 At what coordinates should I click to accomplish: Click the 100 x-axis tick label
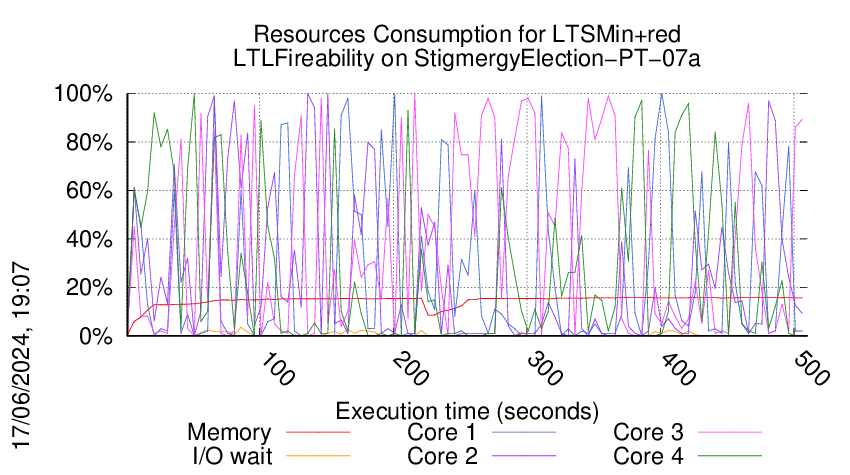(x=278, y=370)
